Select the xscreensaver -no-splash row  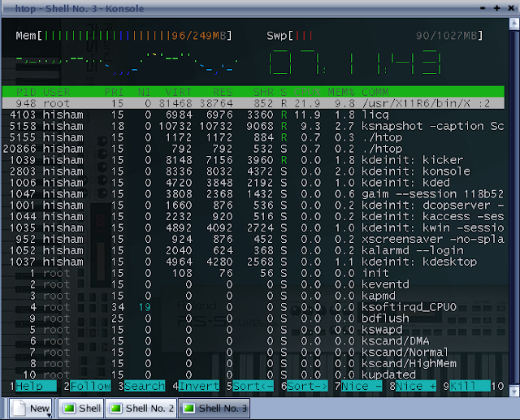click(x=253, y=239)
